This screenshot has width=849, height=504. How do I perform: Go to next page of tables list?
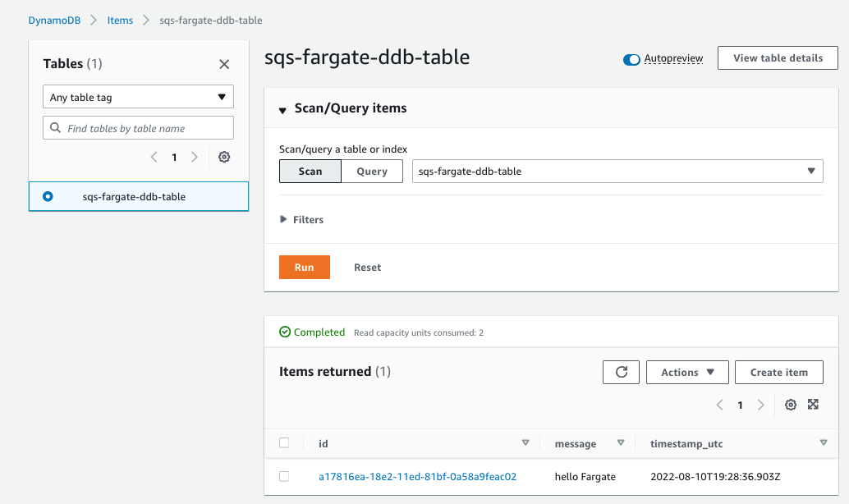pos(195,157)
